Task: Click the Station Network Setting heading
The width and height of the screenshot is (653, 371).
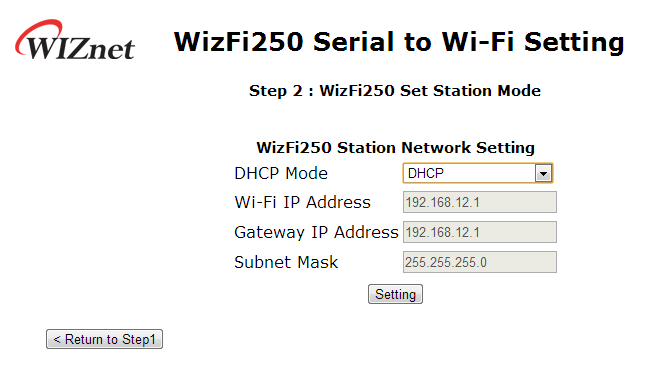Action: pyautogui.click(x=395, y=148)
